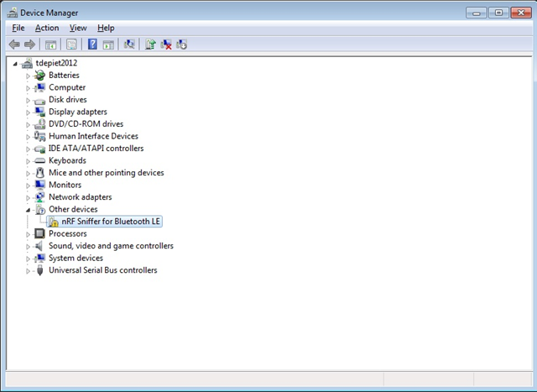This screenshot has width=537, height=392.
Task: Click the Monitors category icon
Action: point(39,185)
